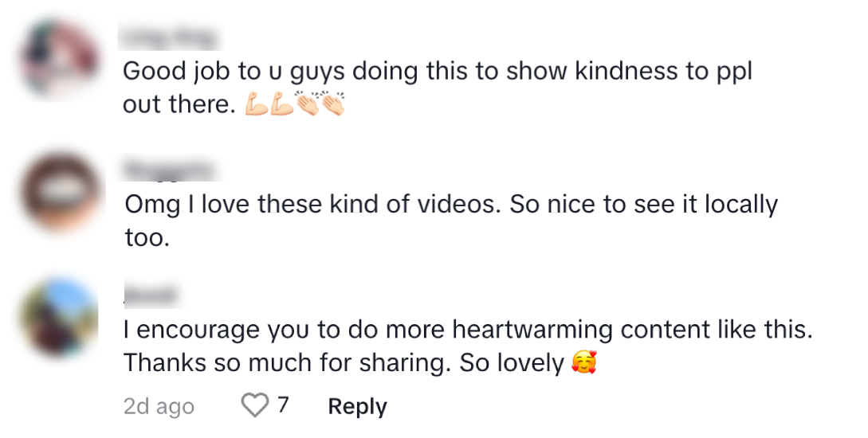
Task: Like the comment with the heart icon
Action: [255, 406]
